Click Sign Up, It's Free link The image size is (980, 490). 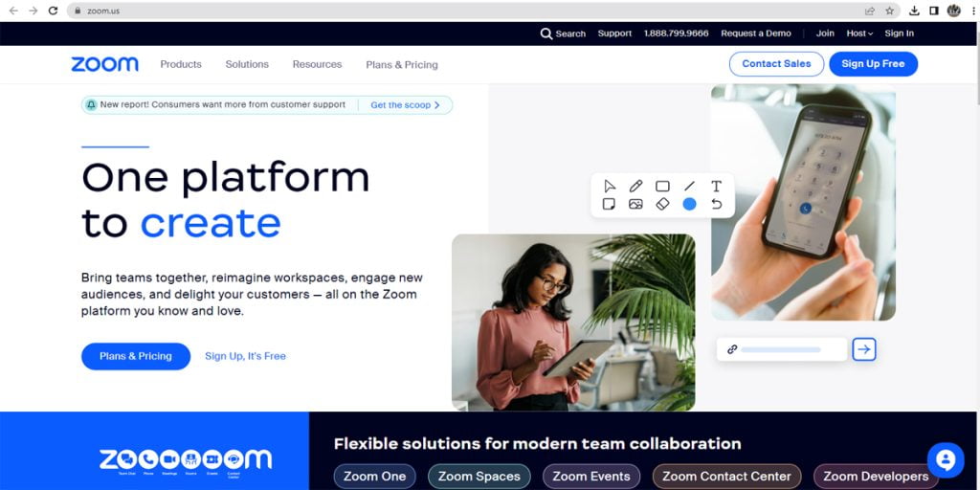click(245, 356)
